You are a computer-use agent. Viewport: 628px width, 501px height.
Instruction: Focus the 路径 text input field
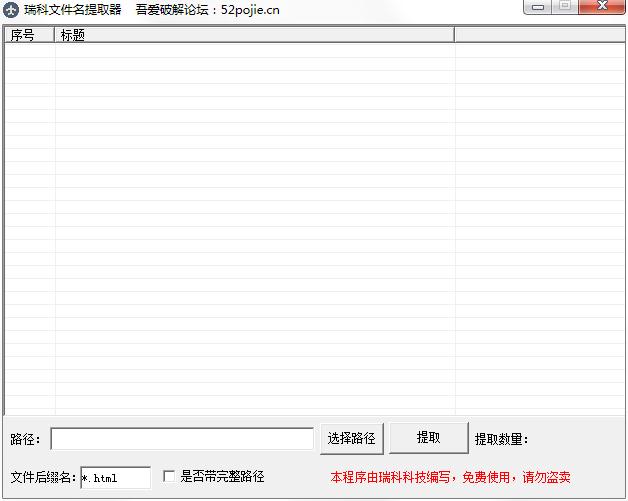pos(181,439)
